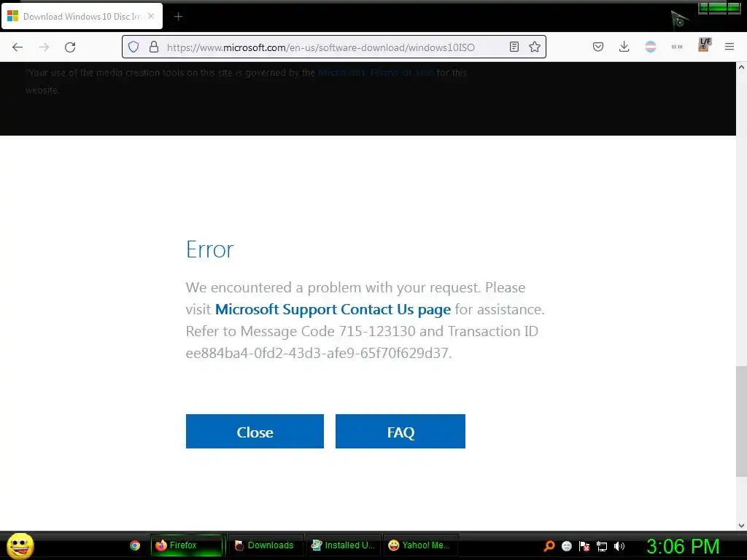Open the tracking protection shield icon
This screenshot has width=747, height=560.
pyautogui.click(x=133, y=47)
